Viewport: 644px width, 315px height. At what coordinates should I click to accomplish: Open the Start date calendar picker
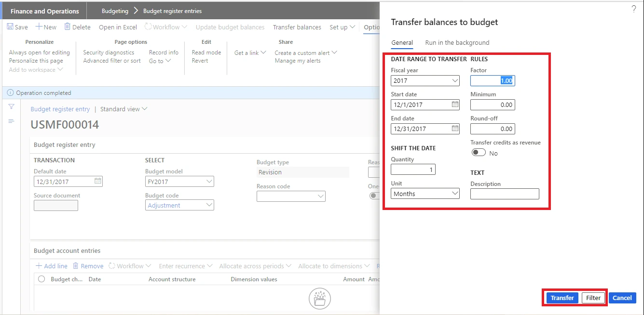click(455, 104)
